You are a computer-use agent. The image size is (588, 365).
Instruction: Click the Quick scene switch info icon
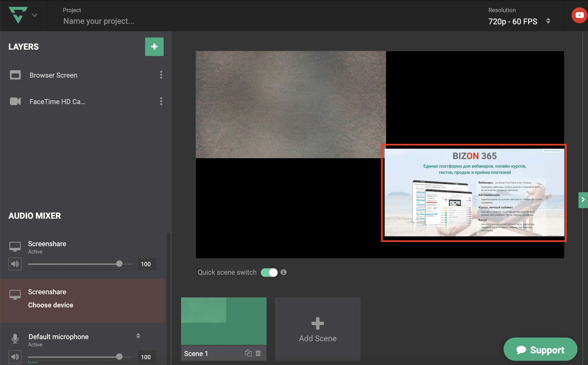click(x=283, y=272)
